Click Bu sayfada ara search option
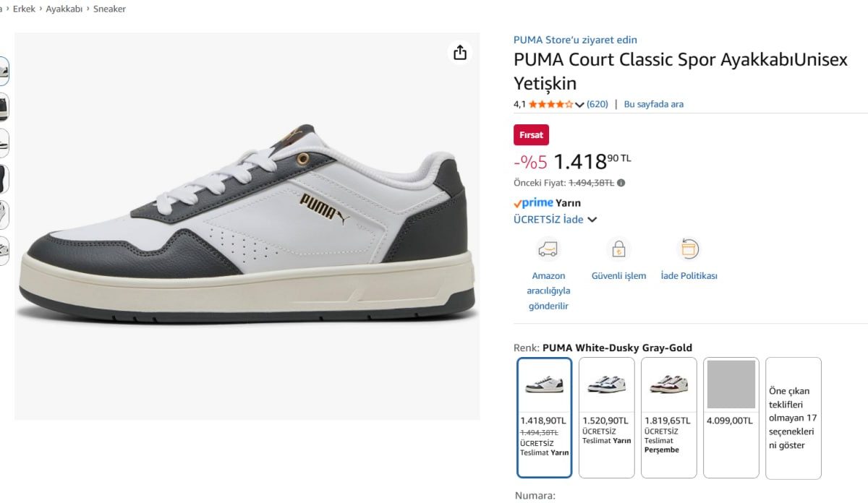This screenshot has width=868, height=503. tap(653, 103)
